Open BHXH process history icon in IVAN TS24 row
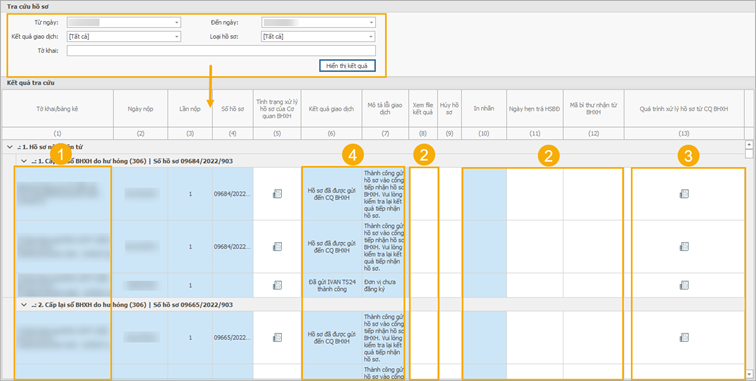The width and height of the screenshot is (756, 381). [x=684, y=285]
